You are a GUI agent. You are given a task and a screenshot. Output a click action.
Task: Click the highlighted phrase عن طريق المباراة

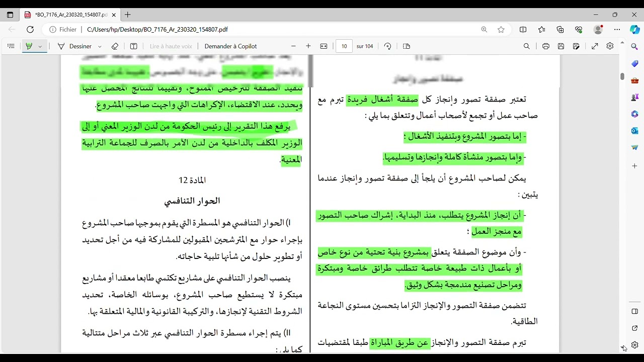pyautogui.click(x=399, y=343)
